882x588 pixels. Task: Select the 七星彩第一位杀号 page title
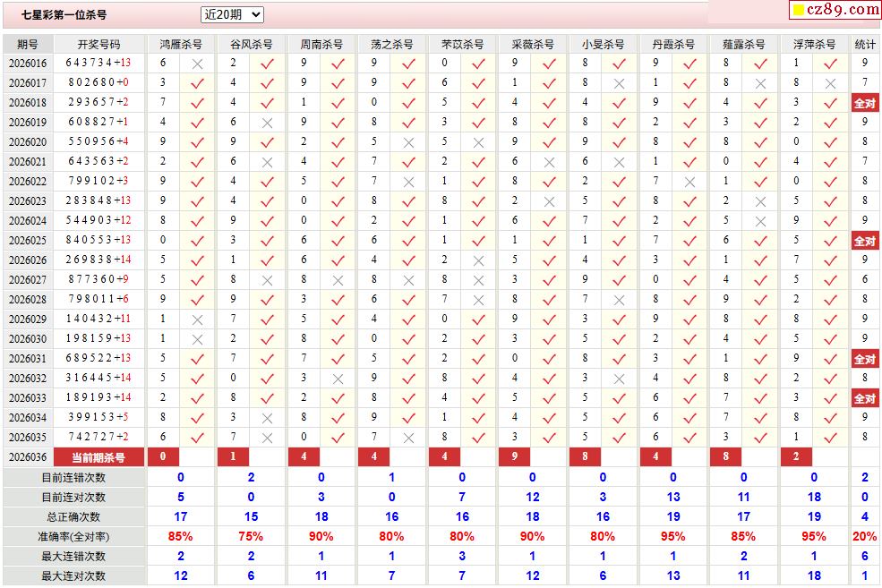64,15
